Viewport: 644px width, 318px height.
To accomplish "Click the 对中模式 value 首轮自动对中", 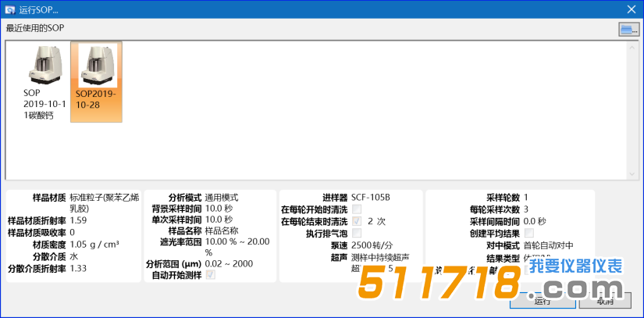I will click(x=549, y=245).
